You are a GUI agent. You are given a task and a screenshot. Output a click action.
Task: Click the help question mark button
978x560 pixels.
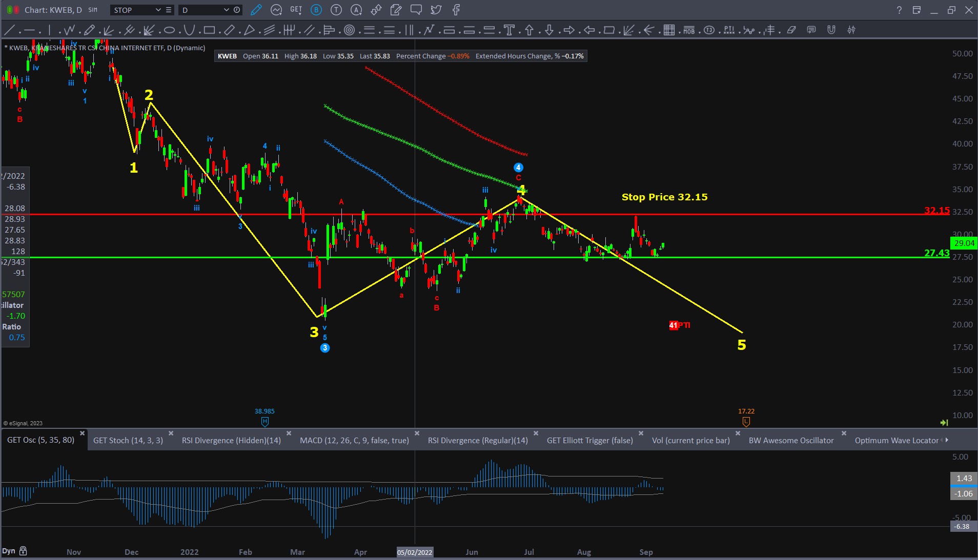pos(899,10)
